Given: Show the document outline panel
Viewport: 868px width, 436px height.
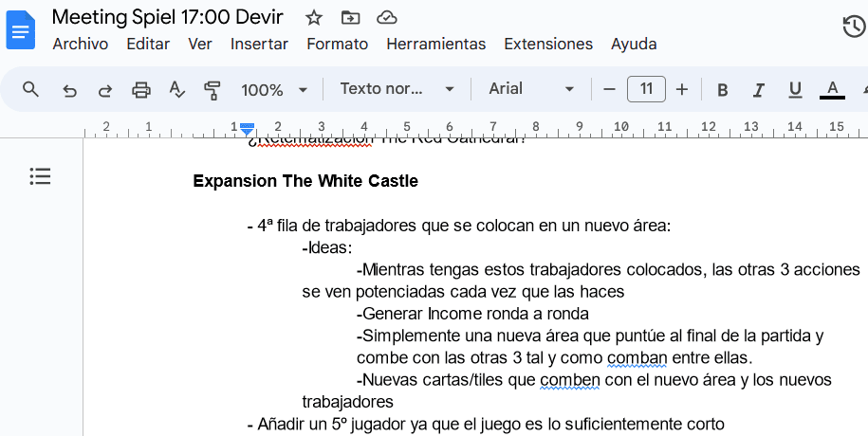Looking at the screenshot, I should [41, 176].
